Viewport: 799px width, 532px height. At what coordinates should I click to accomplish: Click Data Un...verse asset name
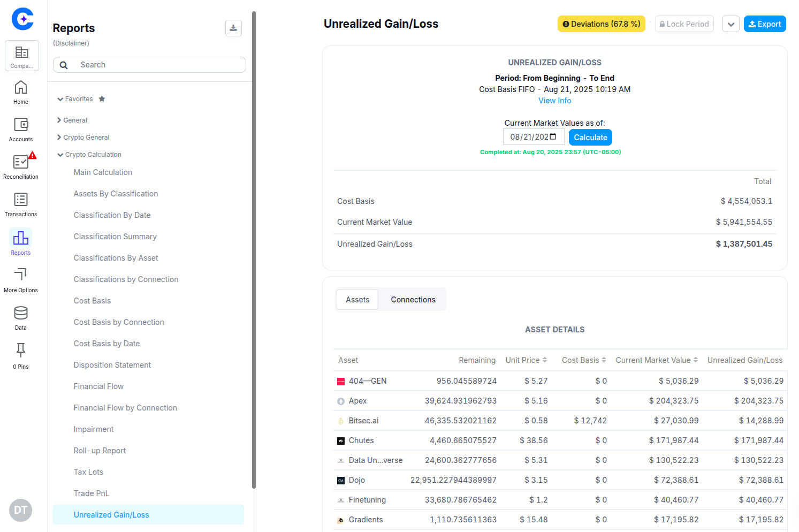coord(376,460)
